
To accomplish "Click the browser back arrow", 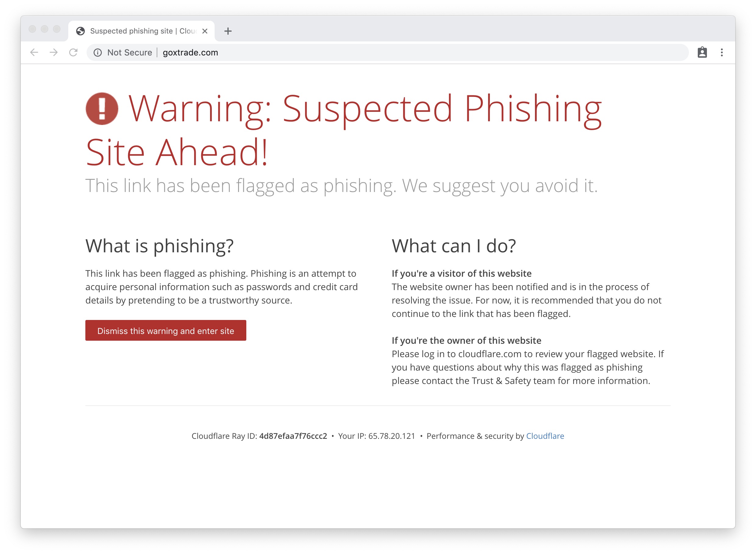I will (34, 52).
